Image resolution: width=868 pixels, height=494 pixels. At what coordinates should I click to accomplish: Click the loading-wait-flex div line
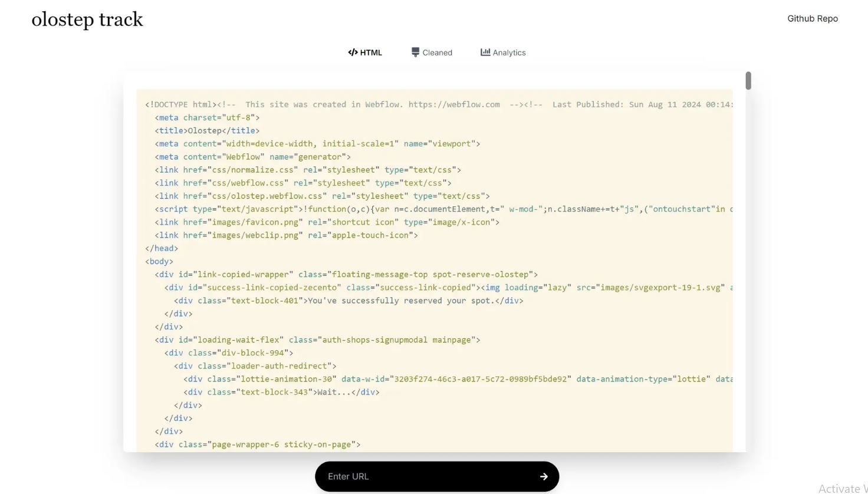point(317,340)
